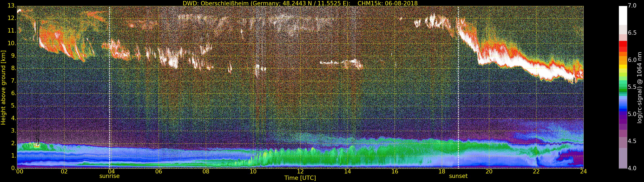Click the '5.5' colorbar tick label
Viewport: 644px width, 182px height.
632,87
